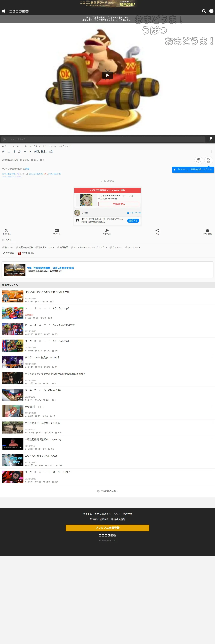Click プレミアム会員登録 button

(107, 528)
